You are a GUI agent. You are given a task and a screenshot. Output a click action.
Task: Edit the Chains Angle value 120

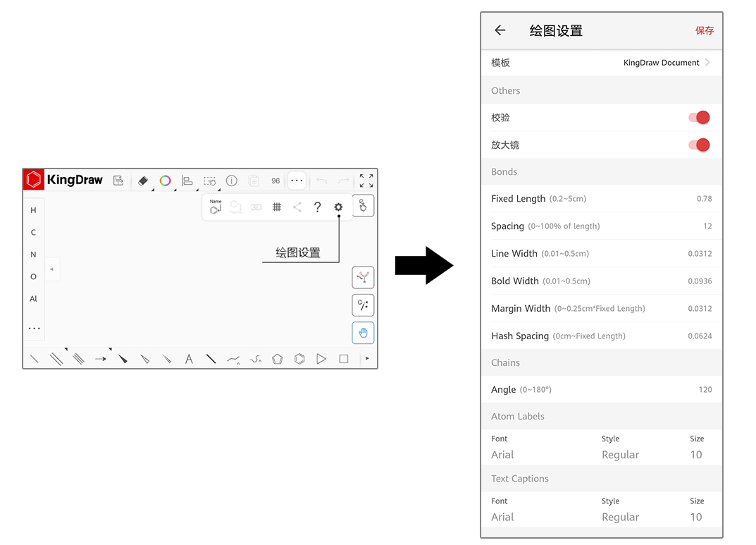tap(705, 390)
